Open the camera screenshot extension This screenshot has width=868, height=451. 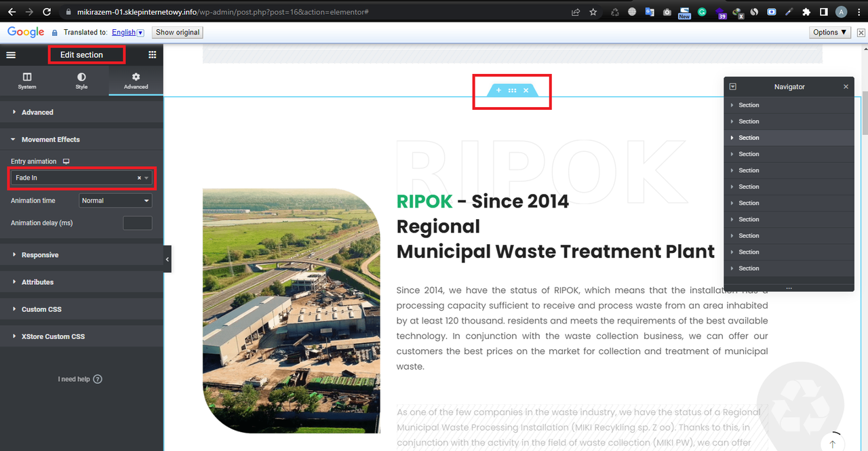pos(667,12)
